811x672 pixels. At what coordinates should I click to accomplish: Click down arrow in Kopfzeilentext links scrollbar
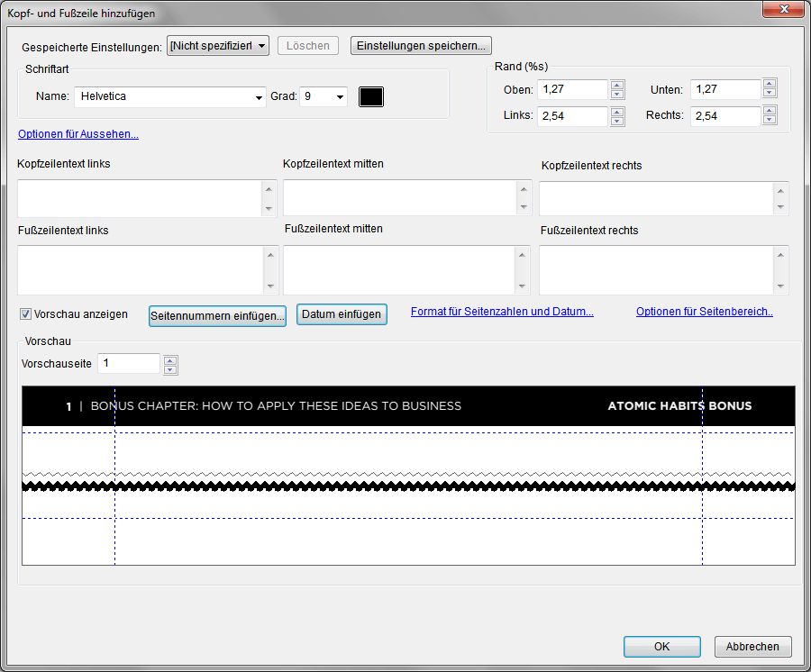pyautogui.click(x=269, y=208)
